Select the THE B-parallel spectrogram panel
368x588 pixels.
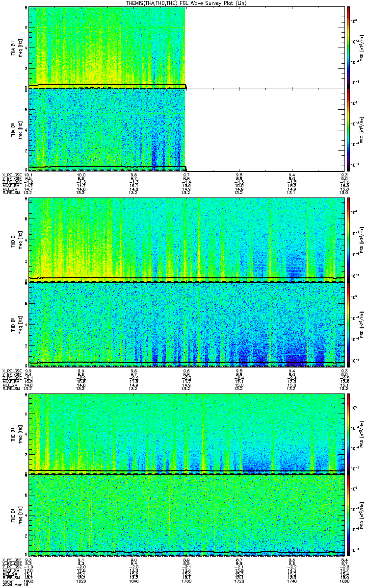(x=186, y=515)
